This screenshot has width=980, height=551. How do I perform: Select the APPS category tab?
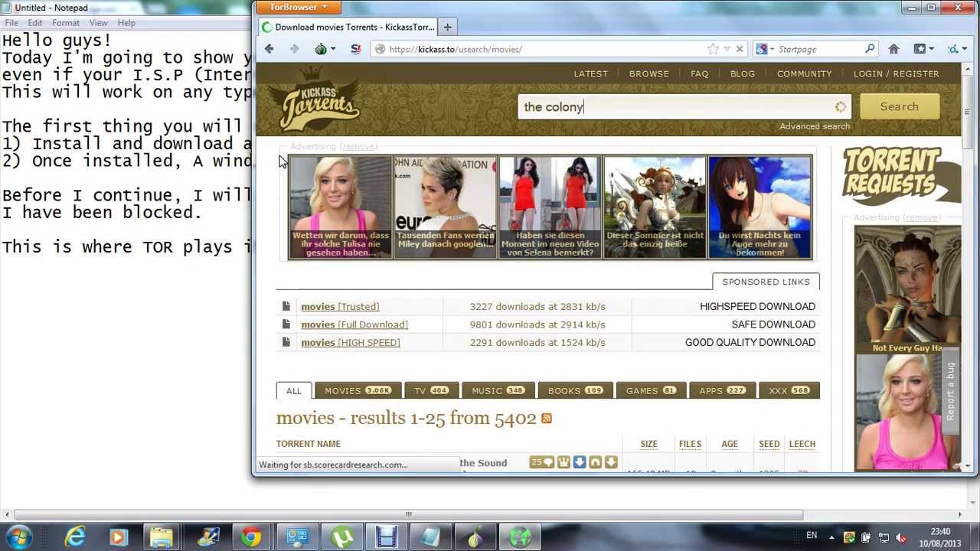point(722,390)
